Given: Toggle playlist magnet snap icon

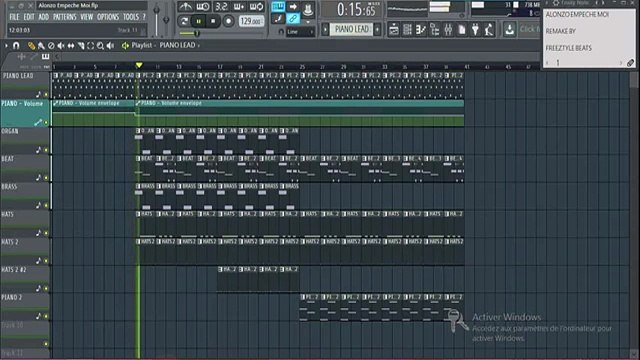Looking at the screenshot, I should [x=16, y=45].
